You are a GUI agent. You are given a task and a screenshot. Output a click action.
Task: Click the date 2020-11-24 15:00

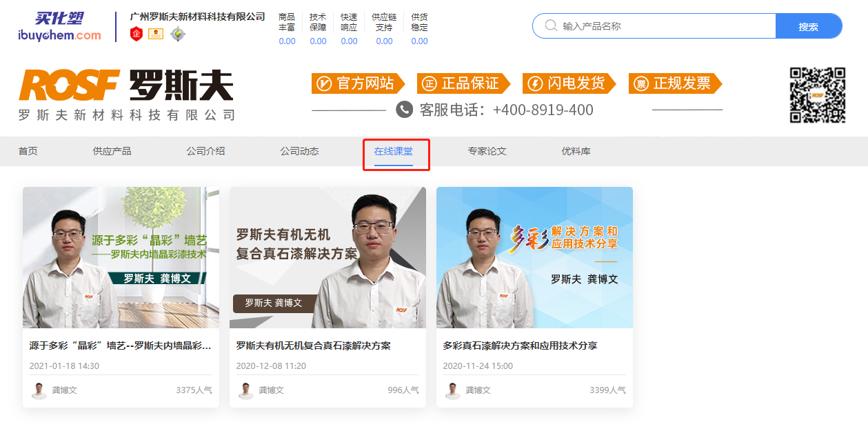click(x=478, y=366)
